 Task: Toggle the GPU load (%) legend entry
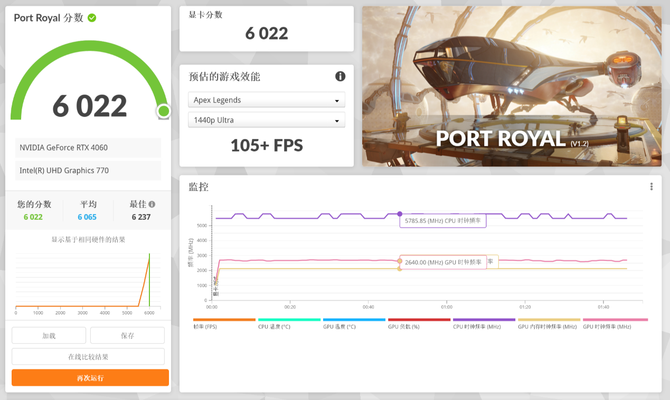coord(419,324)
